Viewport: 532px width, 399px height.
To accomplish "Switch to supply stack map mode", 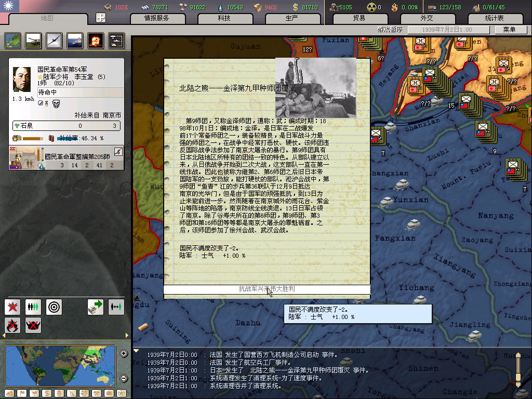I will pyautogui.click(x=59, y=393).
